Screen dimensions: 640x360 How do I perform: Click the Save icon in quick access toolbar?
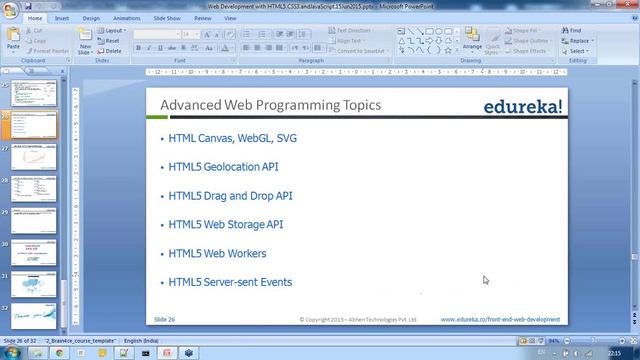pos(28,6)
